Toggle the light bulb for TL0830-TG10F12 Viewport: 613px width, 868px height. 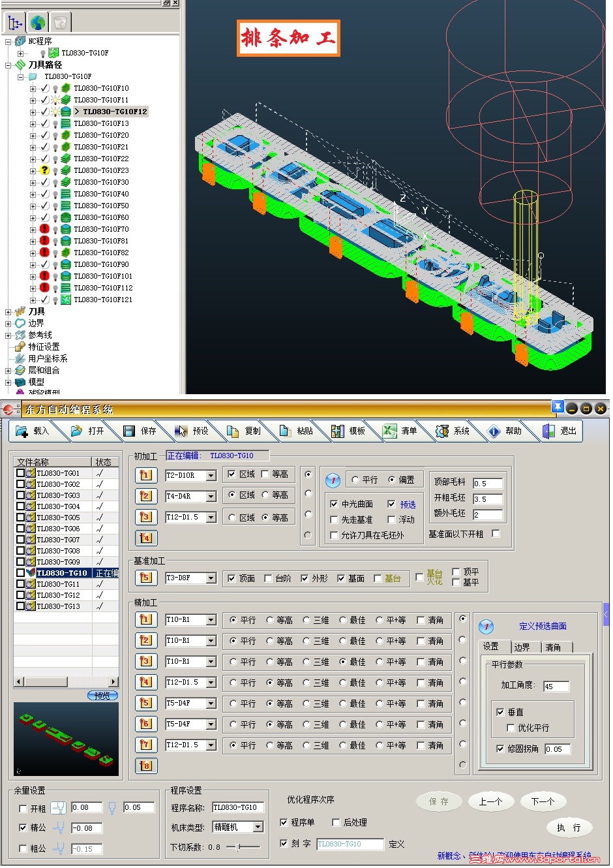point(55,112)
